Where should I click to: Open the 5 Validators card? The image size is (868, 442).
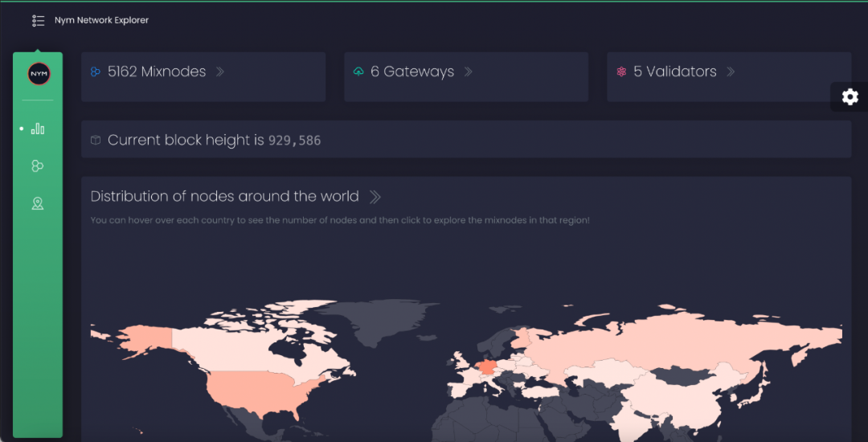(x=729, y=77)
